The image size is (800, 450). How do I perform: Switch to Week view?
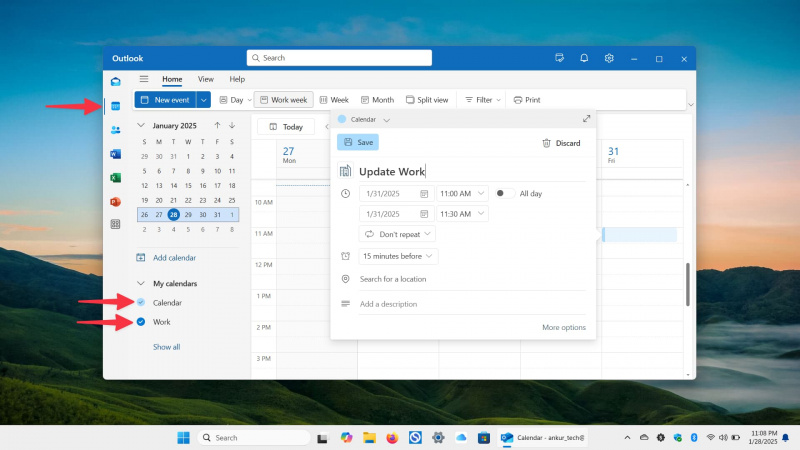pyautogui.click(x=334, y=100)
